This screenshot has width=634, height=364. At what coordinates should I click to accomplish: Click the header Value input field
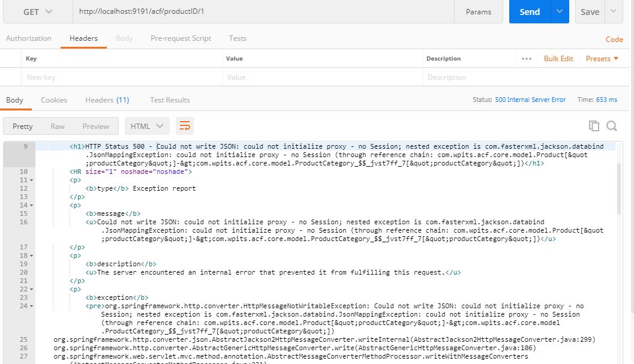coord(322,77)
